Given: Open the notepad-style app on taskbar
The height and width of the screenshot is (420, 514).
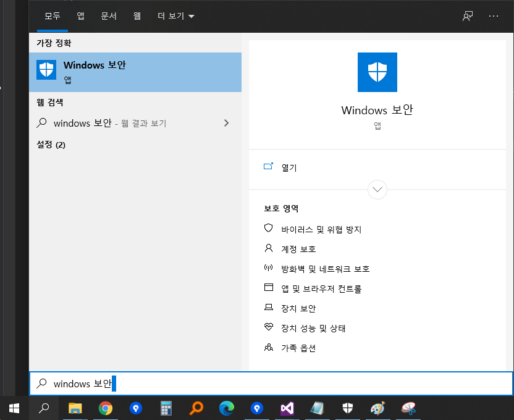Looking at the screenshot, I should click(x=318, y=408).
